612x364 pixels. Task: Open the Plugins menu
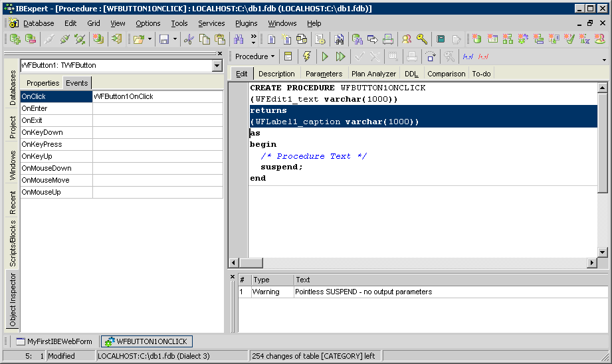[x=247, y=23]
